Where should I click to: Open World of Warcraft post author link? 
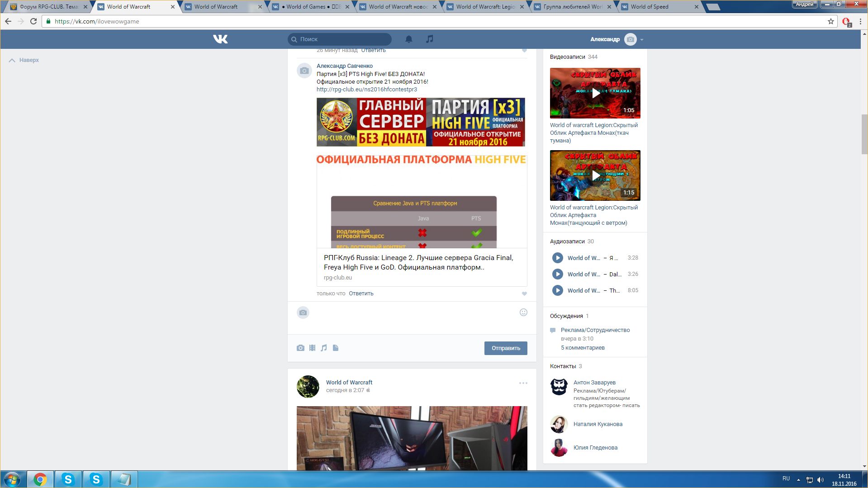pyautogui.click(x=349, y=383)
